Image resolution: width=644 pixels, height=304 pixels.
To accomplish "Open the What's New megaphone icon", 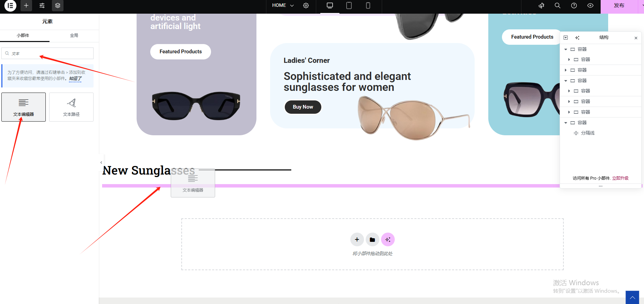I will click(541, 6).
